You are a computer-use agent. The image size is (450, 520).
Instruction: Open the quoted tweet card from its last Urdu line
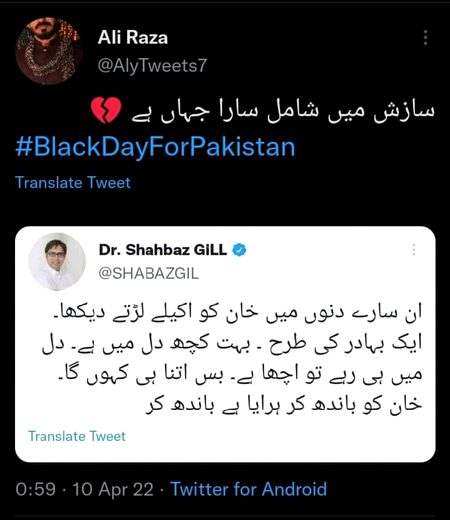coord(284,404)
